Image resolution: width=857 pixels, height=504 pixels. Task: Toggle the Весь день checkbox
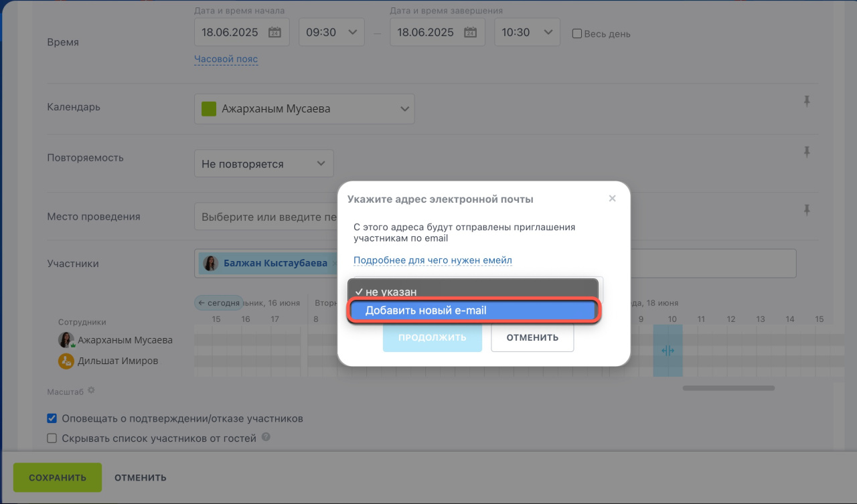click(x=576, y=33)
